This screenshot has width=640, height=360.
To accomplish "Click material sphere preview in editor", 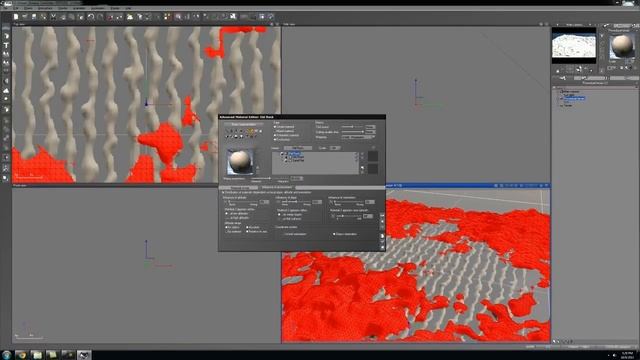I will 240,161.
